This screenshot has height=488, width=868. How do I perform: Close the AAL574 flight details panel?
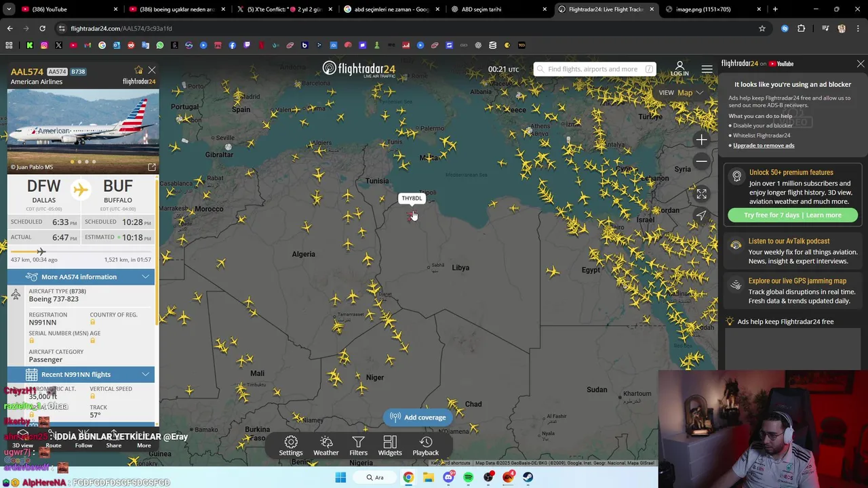pyautogui.click(x=152, y=70)
